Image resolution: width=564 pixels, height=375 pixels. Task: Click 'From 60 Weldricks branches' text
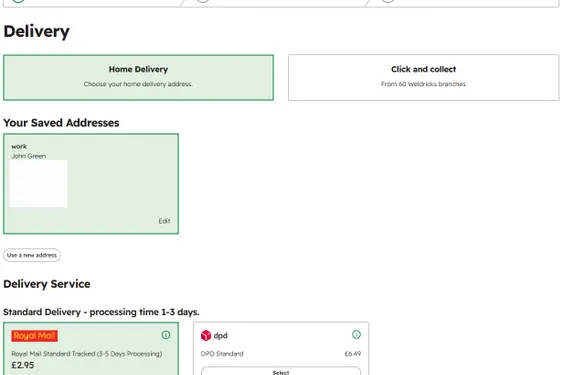click(x=423, y=84)
